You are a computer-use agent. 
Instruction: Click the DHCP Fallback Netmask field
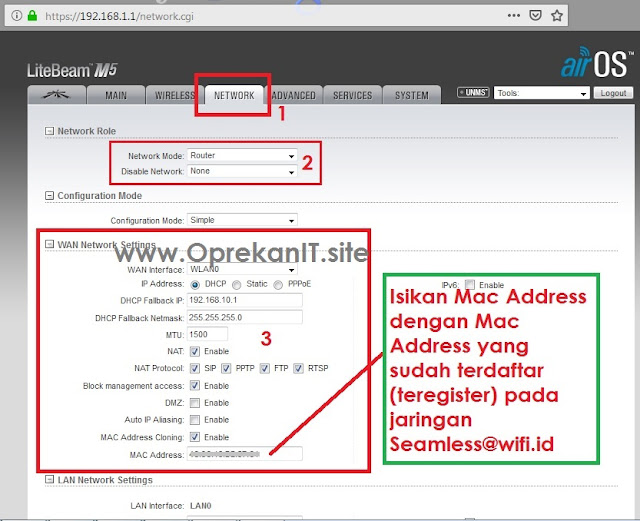click(x=244, y=317)
